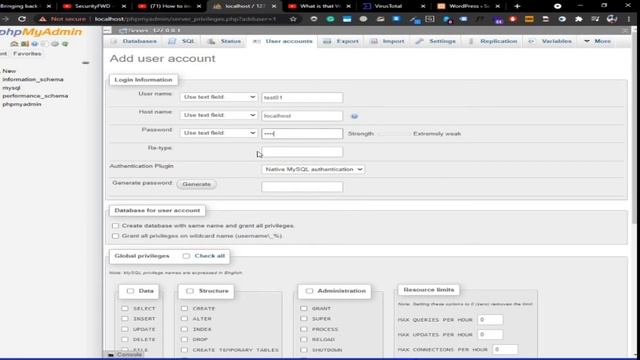Screen dimensions: 640x360
Task: Open the Favorites tab in sidebar
Action: click(x=27, y=53)
